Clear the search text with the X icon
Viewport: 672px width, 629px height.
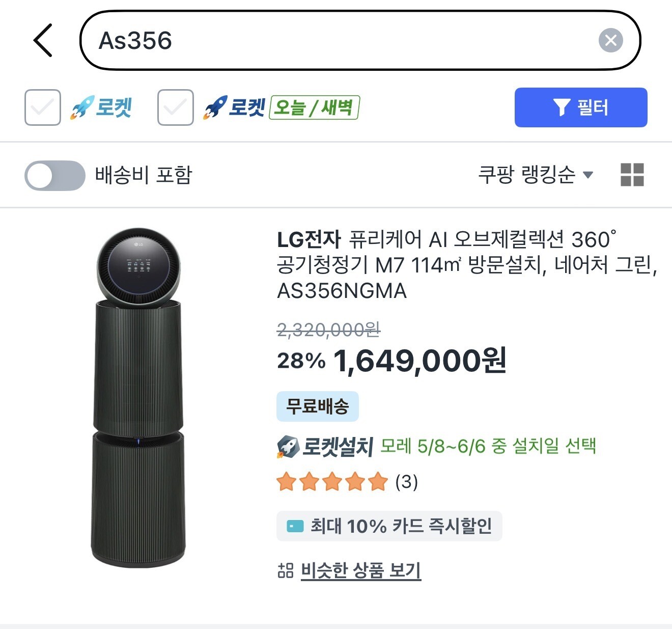(x=610, y=40)
